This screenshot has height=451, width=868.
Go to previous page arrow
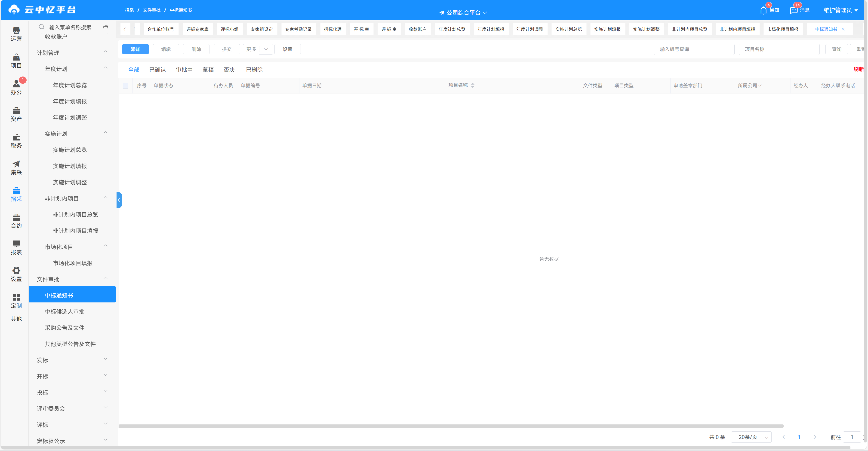coord(783,437)
